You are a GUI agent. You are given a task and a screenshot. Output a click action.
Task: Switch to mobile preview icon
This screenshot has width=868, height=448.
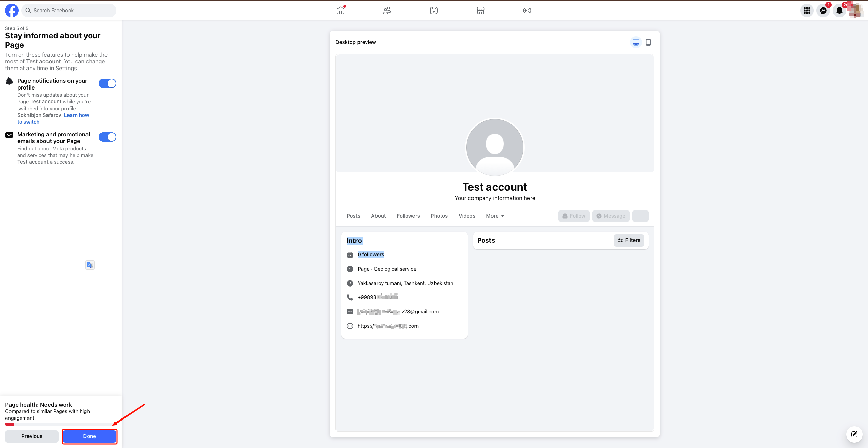click(x=648, y=42)
